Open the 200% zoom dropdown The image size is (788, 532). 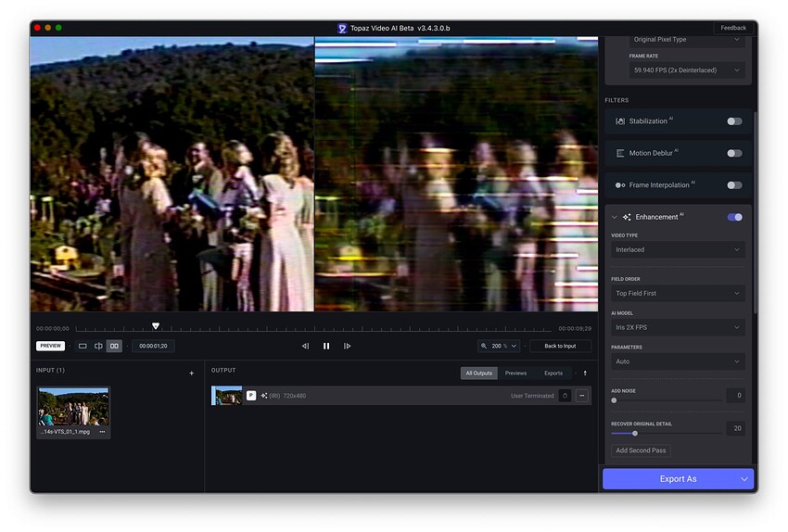pos(499,346)
